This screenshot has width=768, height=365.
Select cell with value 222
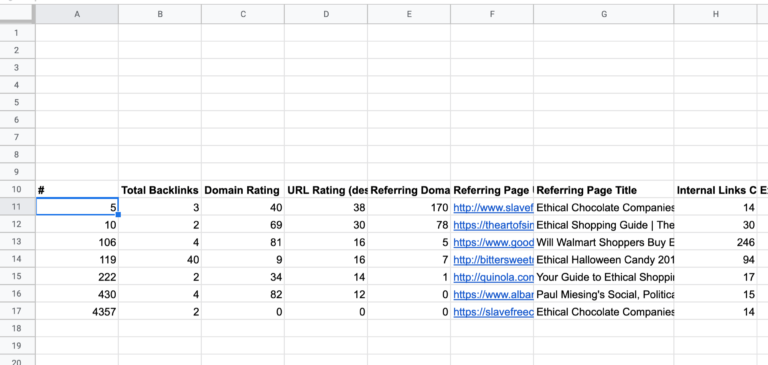(77, 277)
